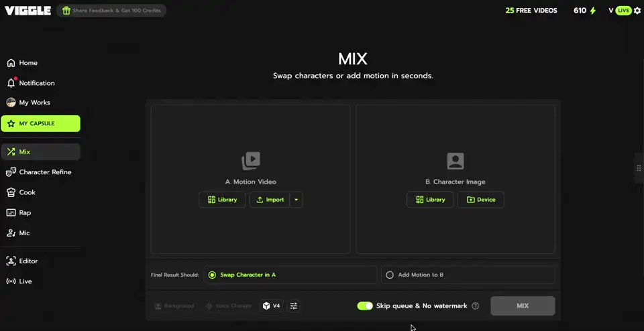Click Device to upload character image
The height and width of the screenshot is (331, 644).
(481, 200)
